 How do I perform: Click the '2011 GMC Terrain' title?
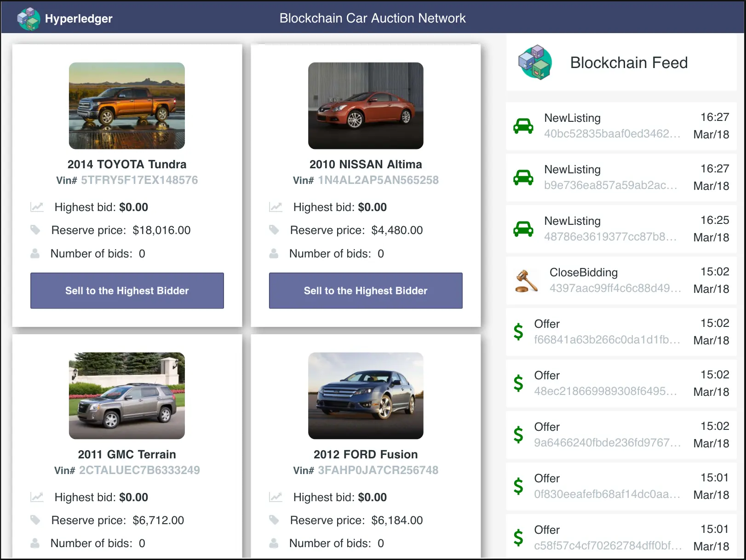point(127,454)
